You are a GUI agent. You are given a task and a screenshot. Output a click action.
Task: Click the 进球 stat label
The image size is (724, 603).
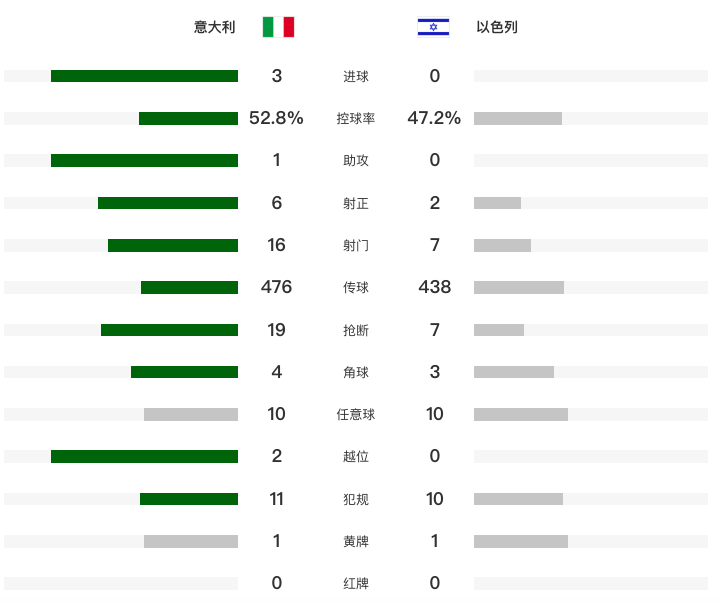click(x=356, y=76)
